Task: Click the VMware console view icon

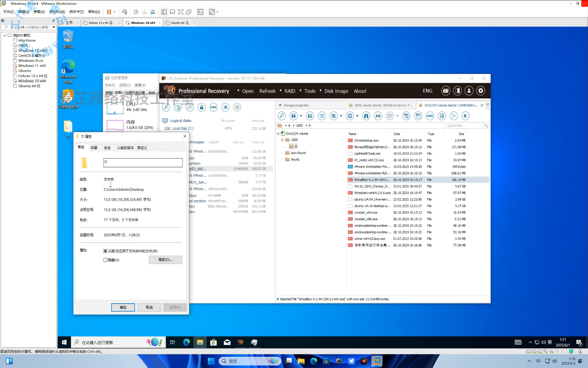Action: [x=200, y=12]
